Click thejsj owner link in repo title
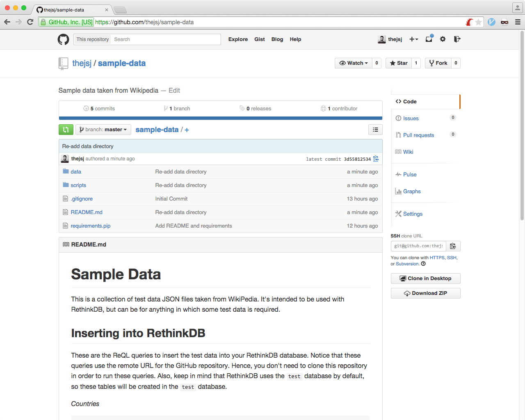 [x=82, y=63]
